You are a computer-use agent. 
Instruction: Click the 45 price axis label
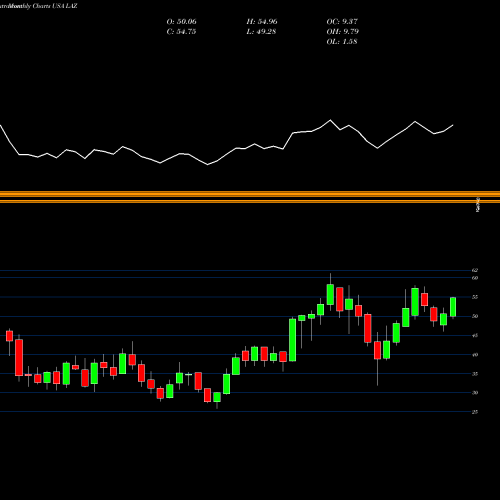tap(475, 336)
